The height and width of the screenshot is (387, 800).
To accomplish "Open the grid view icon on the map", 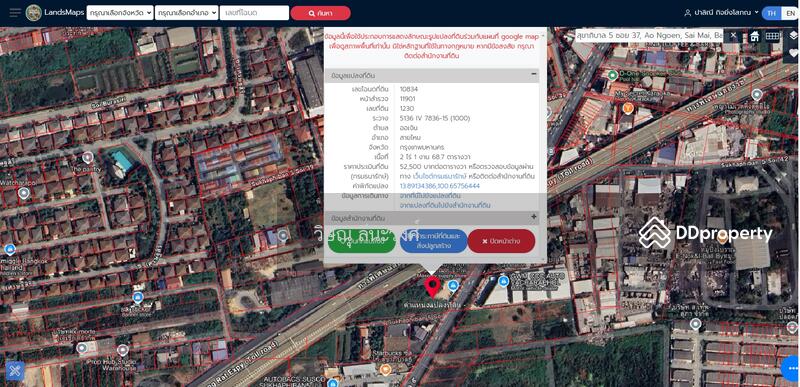I will click(x=772, y=36).
